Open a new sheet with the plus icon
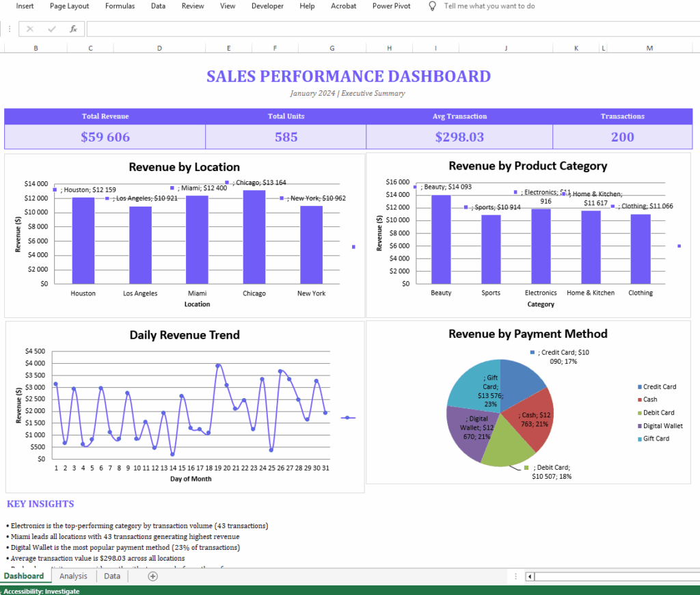 pos(152,577)
